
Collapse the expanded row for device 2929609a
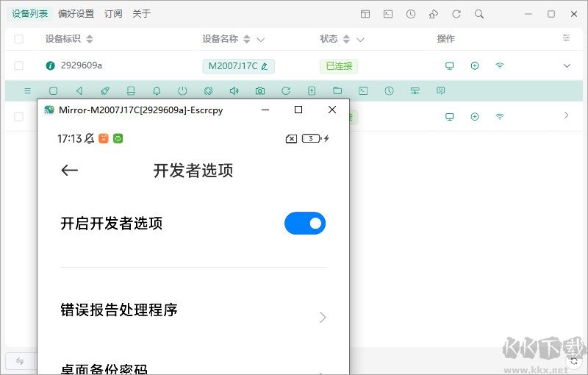pos(567,66)
